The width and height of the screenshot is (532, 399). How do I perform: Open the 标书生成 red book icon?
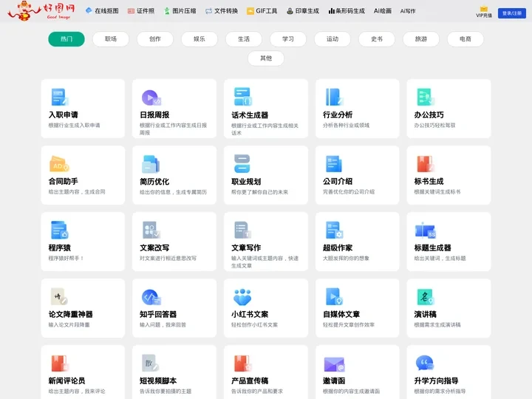[426, 164]
